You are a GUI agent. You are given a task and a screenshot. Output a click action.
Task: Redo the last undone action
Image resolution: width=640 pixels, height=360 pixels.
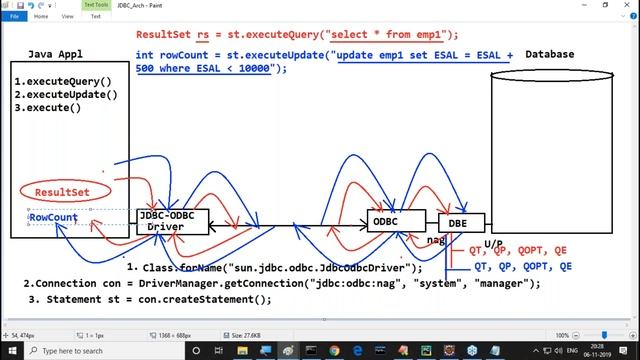[41, 5]
